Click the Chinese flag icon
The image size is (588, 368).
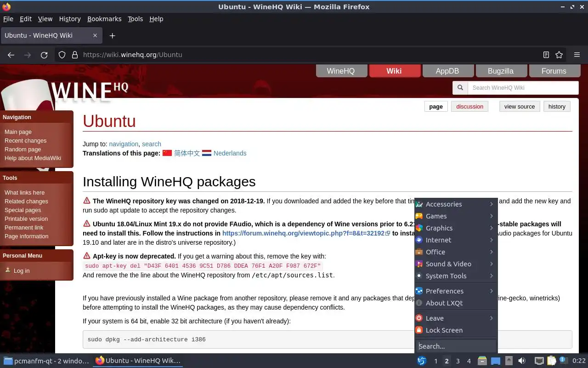167,153
